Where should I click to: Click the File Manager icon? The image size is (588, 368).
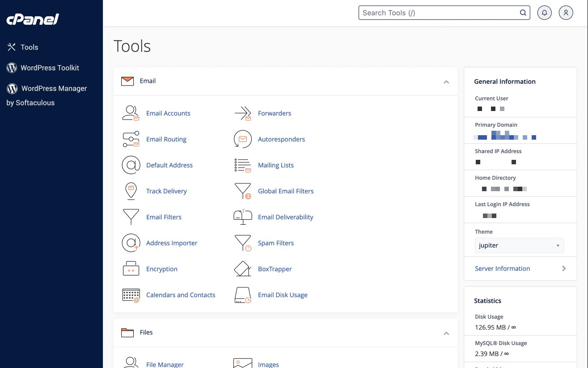tap(131, 363)
